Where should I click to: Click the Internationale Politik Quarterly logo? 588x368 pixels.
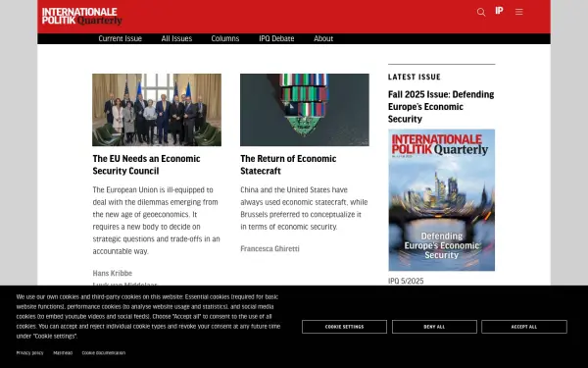pos(81,17)
